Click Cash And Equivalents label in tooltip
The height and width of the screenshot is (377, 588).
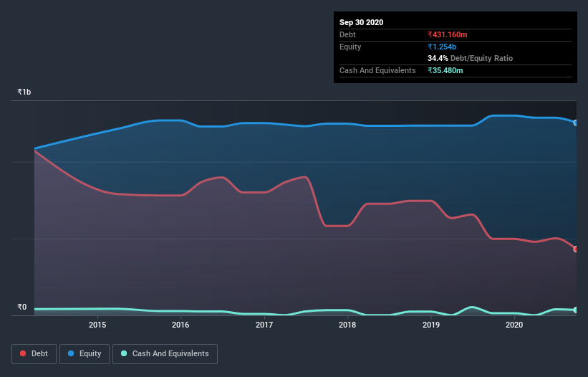click(x=377, y=70)
